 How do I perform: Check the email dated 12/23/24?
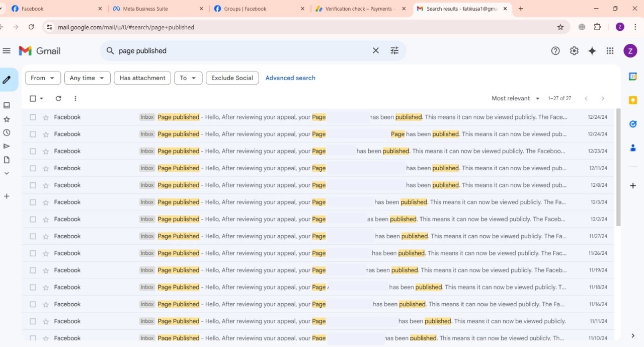[33, 151]
